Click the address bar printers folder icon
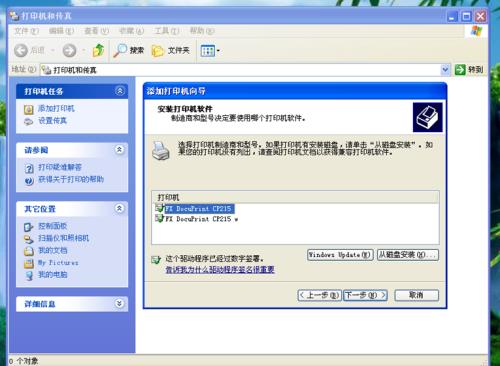The width and height of the screenshot is (500, 366). 46,70
